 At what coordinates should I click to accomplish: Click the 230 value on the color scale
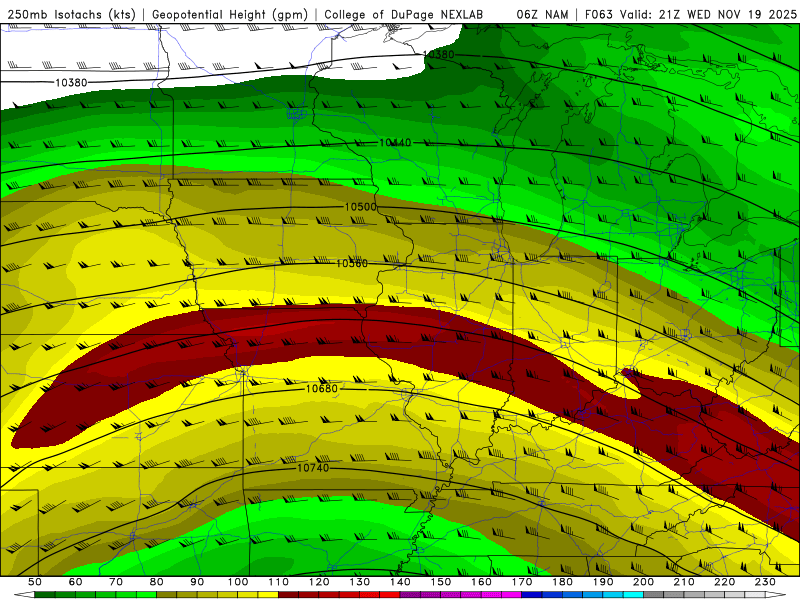coord(766,582)
